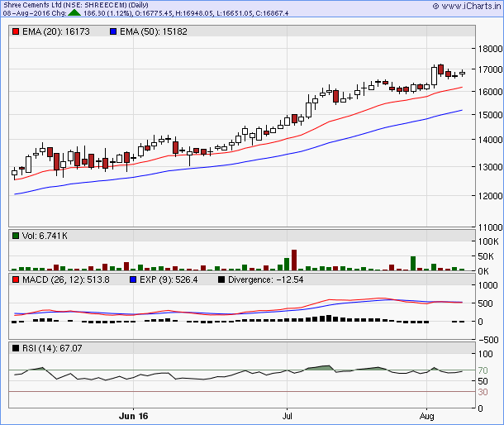This screenshot has width=504, height=425.
Task: Click the 14000 price axis label
Action: (490, 140)
